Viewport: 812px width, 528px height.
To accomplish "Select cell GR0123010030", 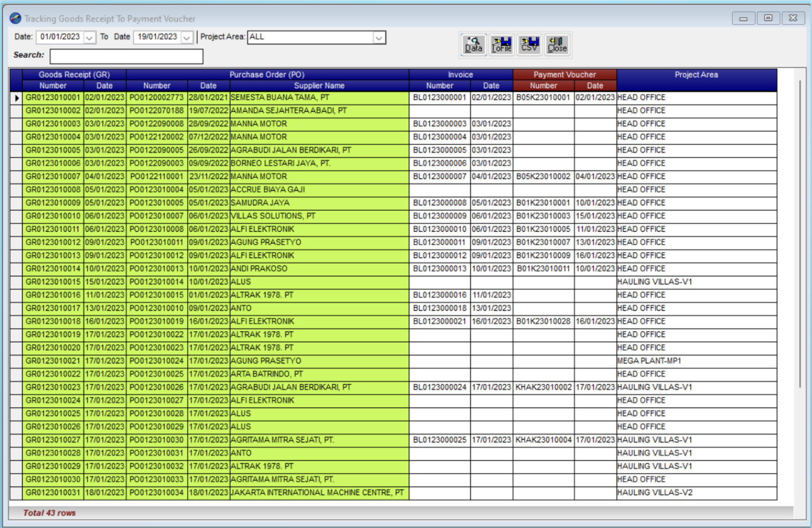I will 53,480.
